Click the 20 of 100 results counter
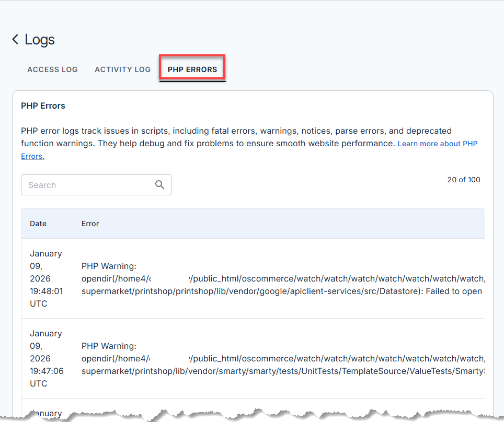Viewport: 504px width, 422px height. [x=464, y=180]
